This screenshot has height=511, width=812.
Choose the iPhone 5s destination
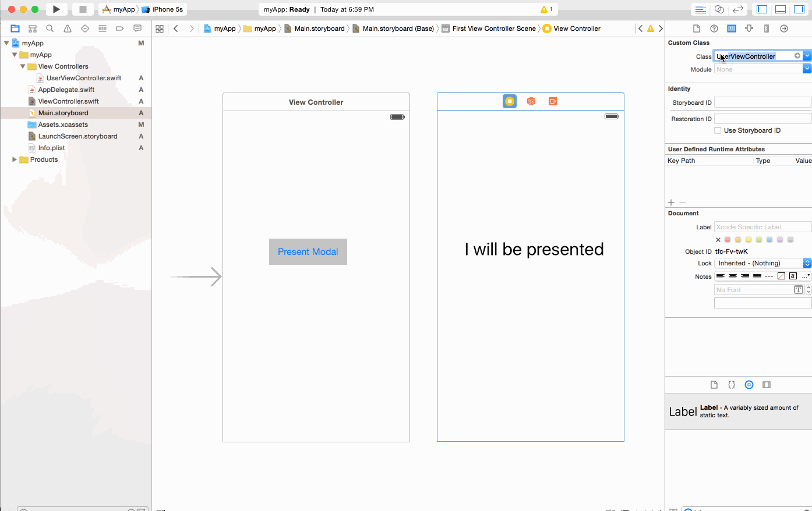[x=163, y=9]
